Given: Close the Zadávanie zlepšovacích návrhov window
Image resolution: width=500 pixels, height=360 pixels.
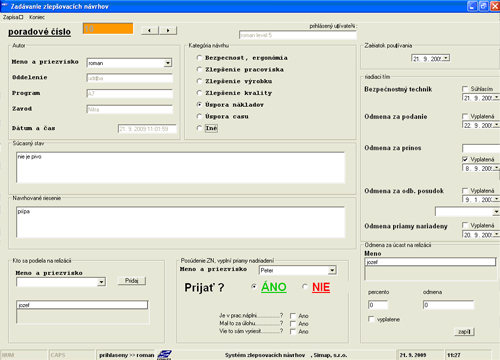Looking at the screenshot, I should click(495, 6).
